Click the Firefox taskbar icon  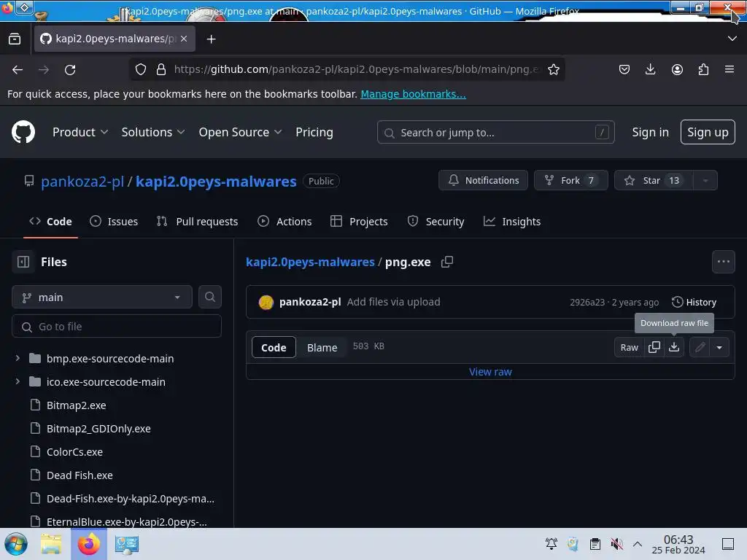click(88, 544)
